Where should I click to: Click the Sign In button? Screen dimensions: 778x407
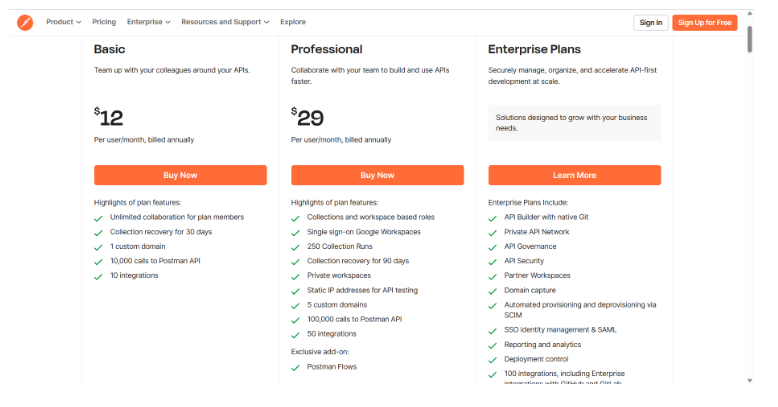[x=650, y=23]
